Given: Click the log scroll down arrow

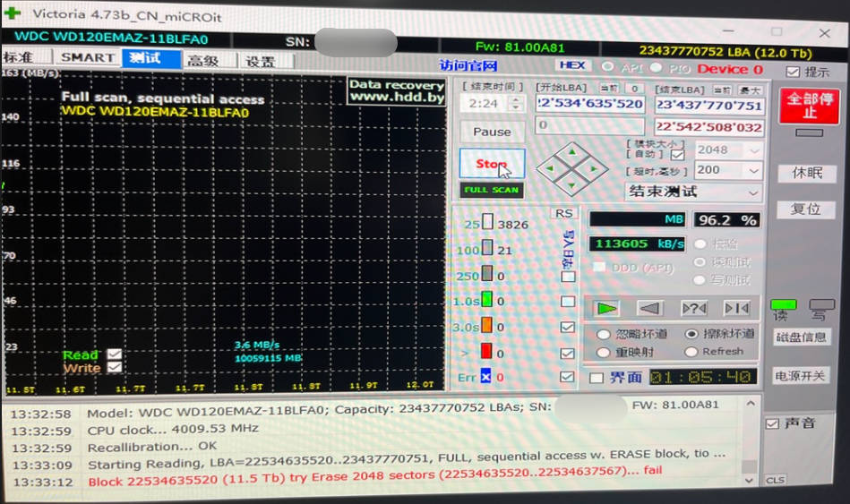Looking at the screenshot, I should point(749,480).
